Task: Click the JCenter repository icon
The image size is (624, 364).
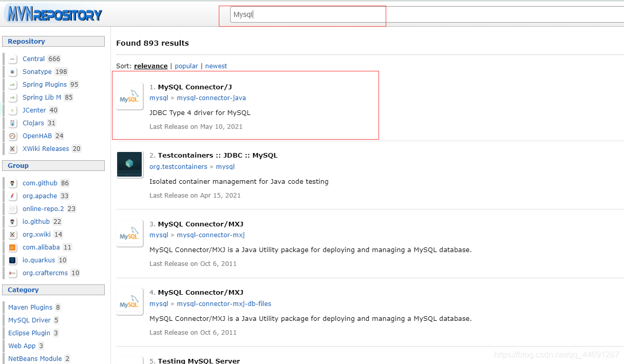Action: point(13,110)
